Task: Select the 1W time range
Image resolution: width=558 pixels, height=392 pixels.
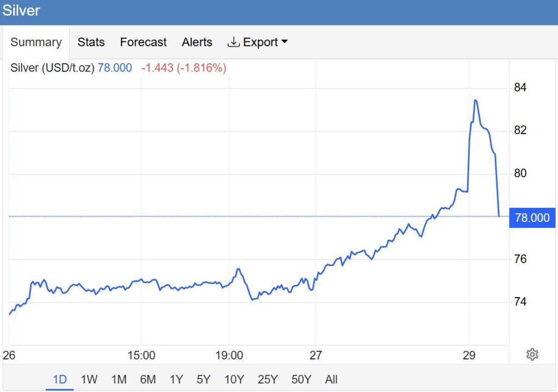Action: coord(89,379)
